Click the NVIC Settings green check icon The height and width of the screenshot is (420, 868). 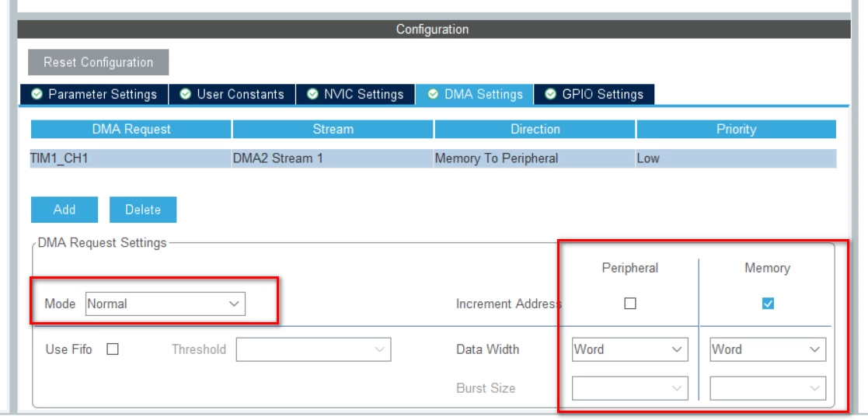point(312,94)
